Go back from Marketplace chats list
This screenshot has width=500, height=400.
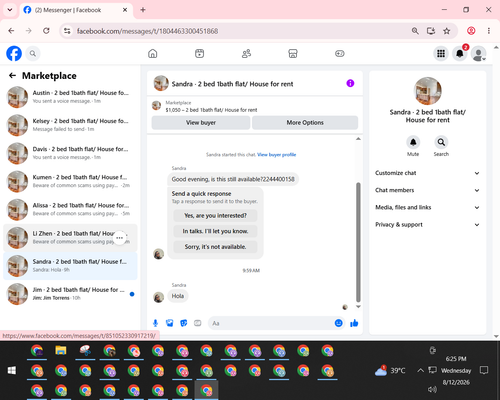coord(12,76)
